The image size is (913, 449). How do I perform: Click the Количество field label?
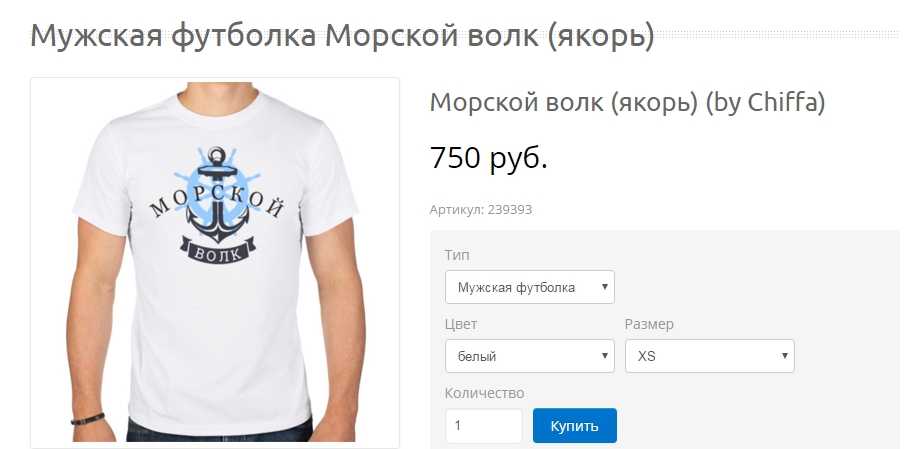(x=484, y=393)
